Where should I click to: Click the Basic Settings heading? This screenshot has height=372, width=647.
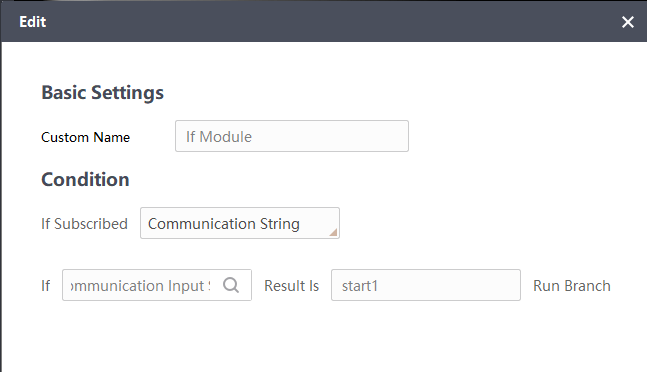click(102, 92)
